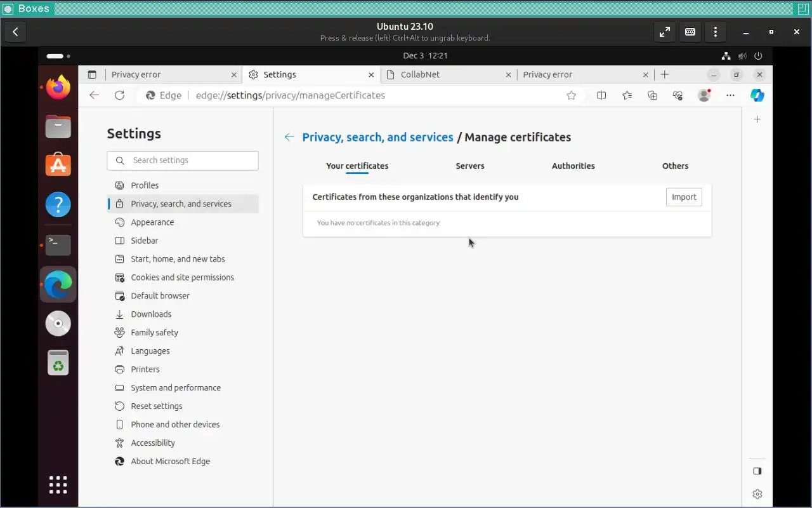Image resolution: width=812 pixels, height=508 pixels.
Task: Click the Edge back navigation arrow
Action: pyautogui.click(x=95, y=95)
